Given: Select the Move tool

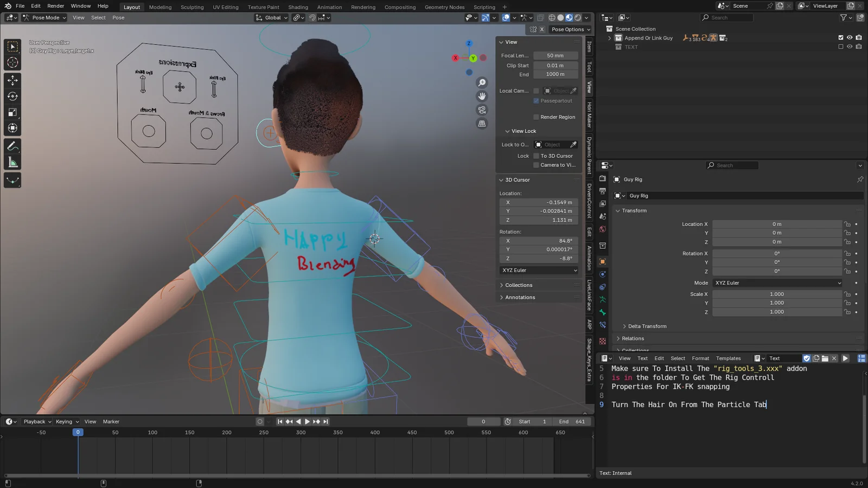Looking at the screenshot, I should coord(12,80).
